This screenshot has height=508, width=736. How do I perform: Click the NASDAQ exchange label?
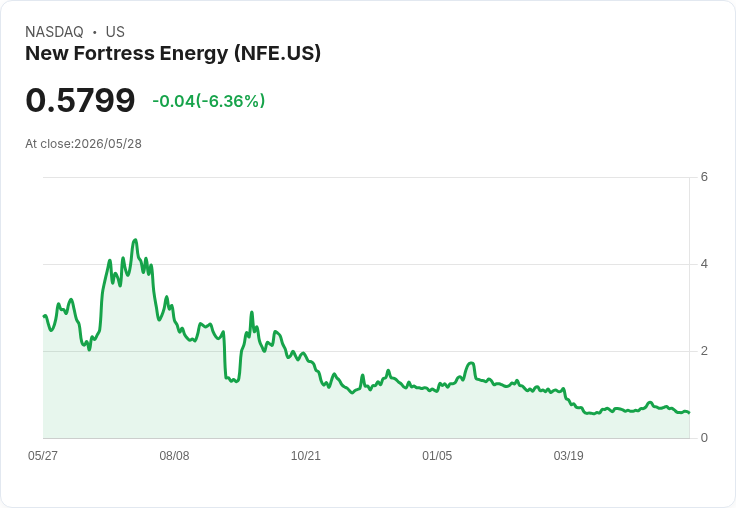point(54,32)
